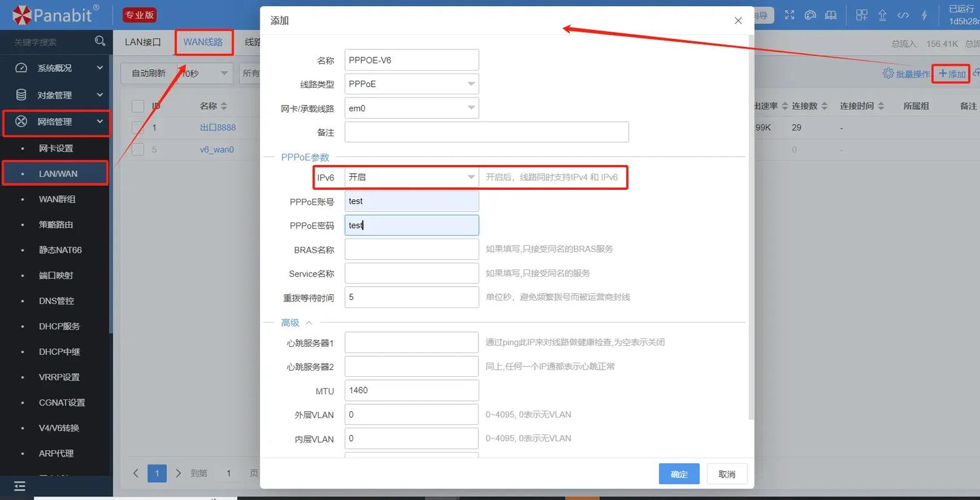Screen dimensions: 980x500
Task: Open the code brackets icon in header
Action: click(903, 15)
